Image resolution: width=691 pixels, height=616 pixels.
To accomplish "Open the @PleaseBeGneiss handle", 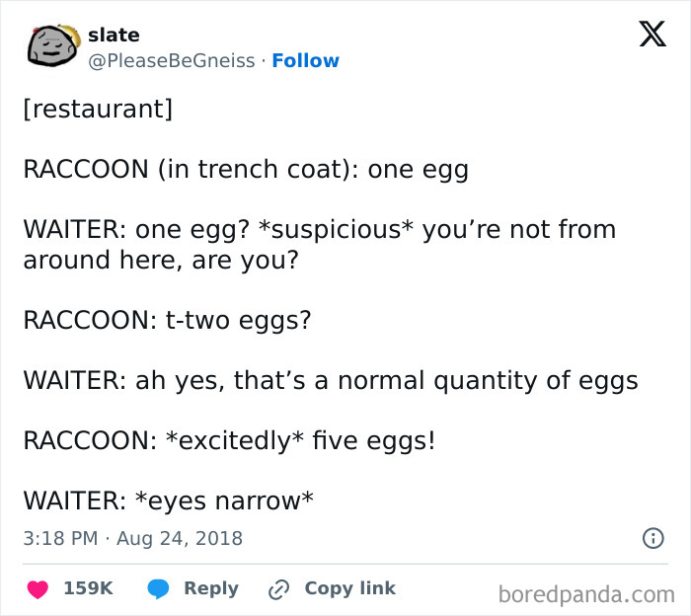I will coord(174,60).
